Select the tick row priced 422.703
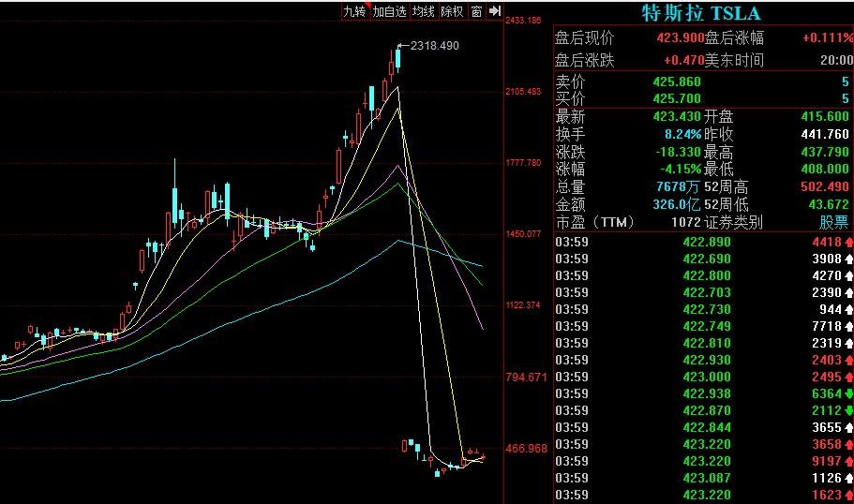The image size is (854, 504). tap(704, 292)
